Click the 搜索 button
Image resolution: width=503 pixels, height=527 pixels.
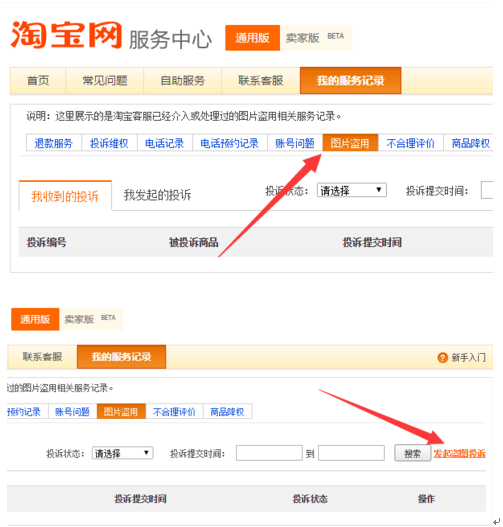[x=412, y=453]
